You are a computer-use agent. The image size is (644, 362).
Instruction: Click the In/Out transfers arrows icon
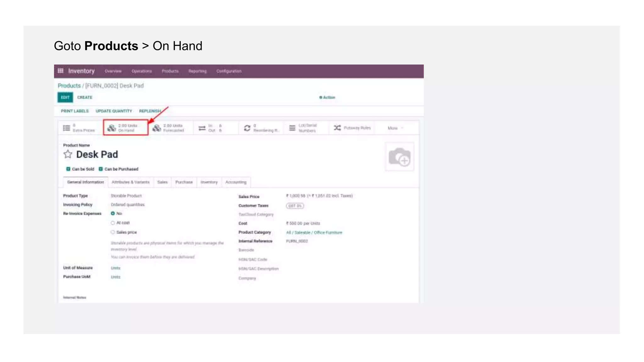[202, 128]
